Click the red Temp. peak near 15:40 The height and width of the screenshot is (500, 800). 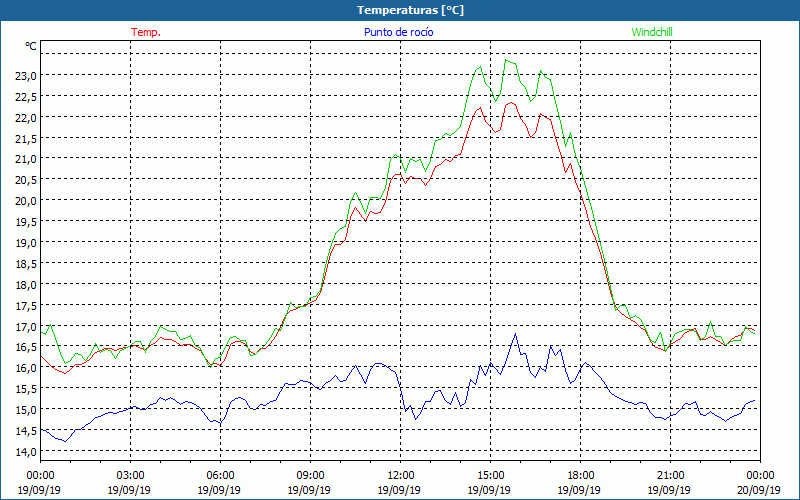510,103
